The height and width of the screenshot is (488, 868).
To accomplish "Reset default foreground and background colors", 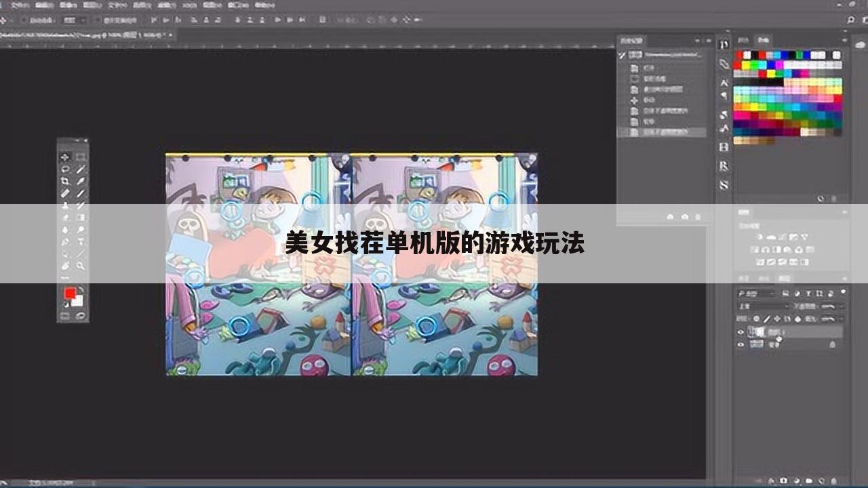I will coord(66,304).
